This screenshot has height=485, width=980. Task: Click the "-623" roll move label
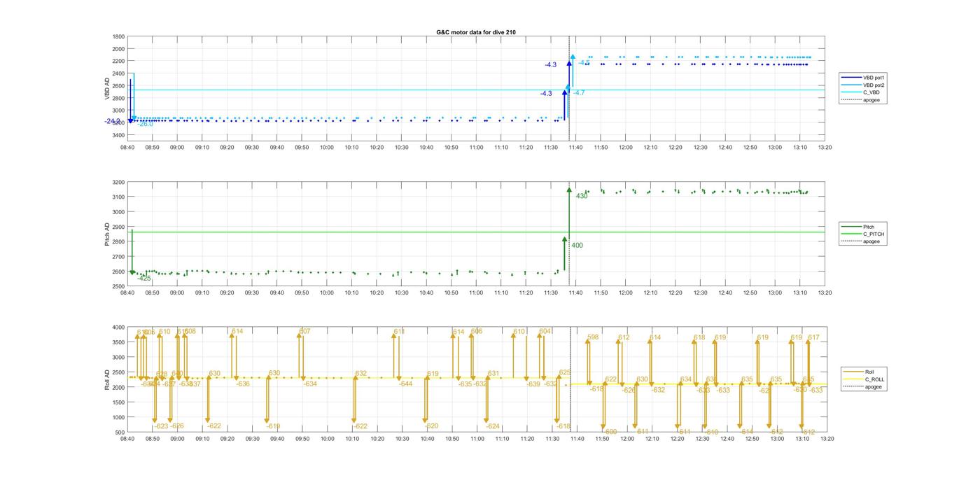pyautogui.click(x=162, y=426)
